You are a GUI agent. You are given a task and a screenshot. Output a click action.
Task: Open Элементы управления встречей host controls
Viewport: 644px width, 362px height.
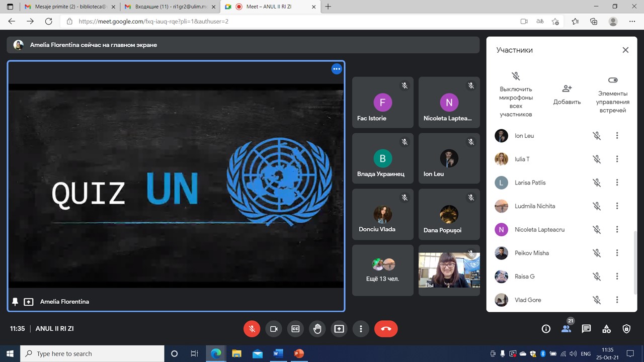click(x=612, y=95)
